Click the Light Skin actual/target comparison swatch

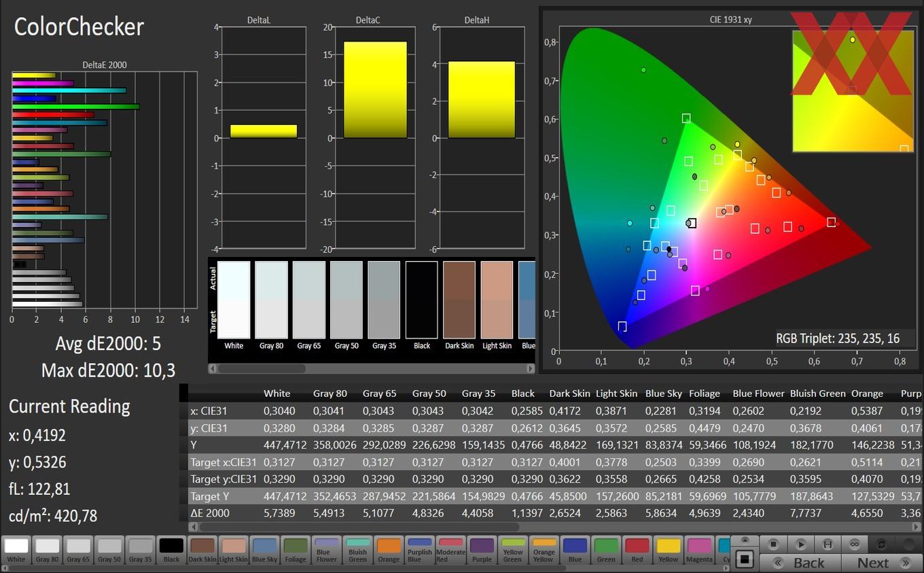497,300
